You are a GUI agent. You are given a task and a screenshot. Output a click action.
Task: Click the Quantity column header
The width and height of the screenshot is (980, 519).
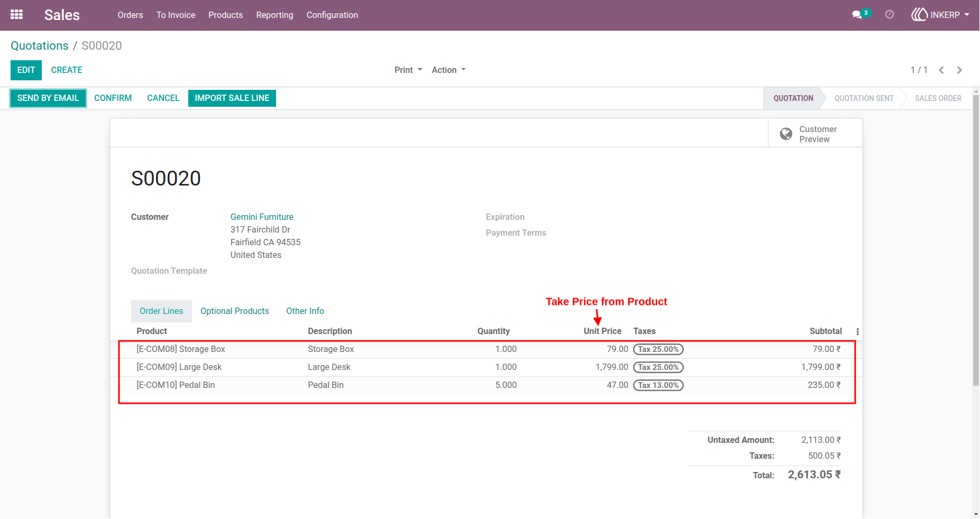pyautogui.click(x=493, y=331)
